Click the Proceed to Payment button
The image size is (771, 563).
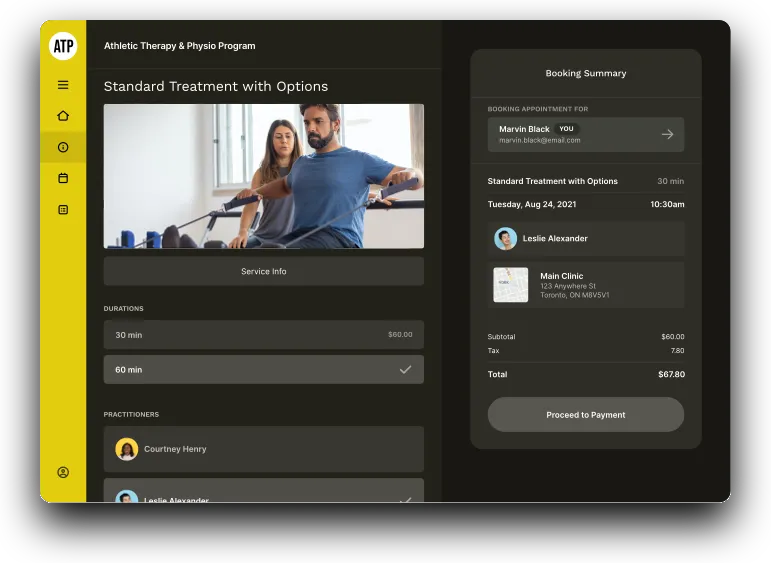coord(586,415)
